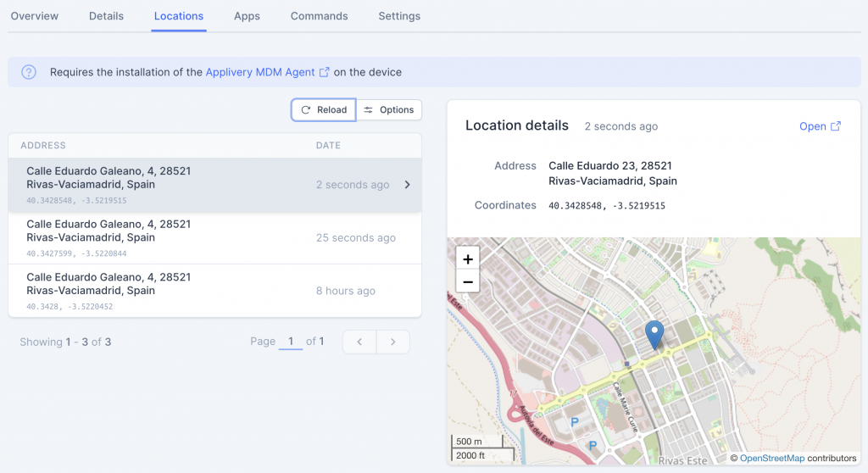Viewport: 868px width, 473px height.
Task: Click the ADDRESS column header
Action: pos(43,145)
